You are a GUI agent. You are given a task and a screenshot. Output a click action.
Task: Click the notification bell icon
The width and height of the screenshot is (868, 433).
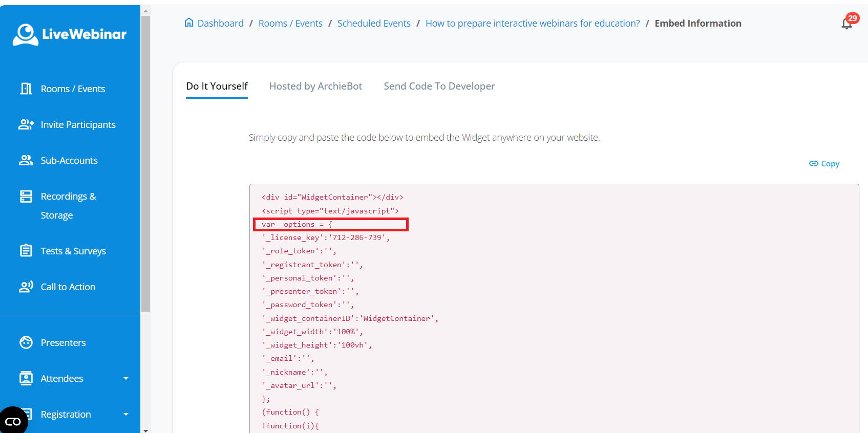[x=846, y=24]
